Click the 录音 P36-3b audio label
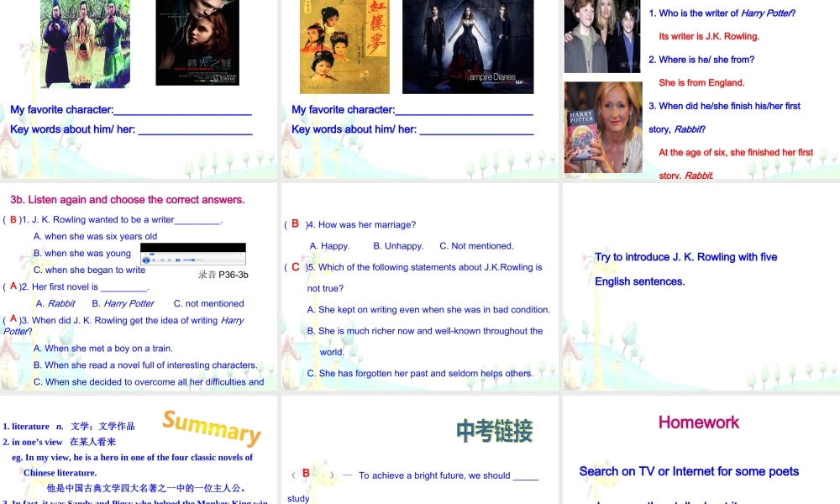Viewport: 840px width, 504px height. point(223,275)
